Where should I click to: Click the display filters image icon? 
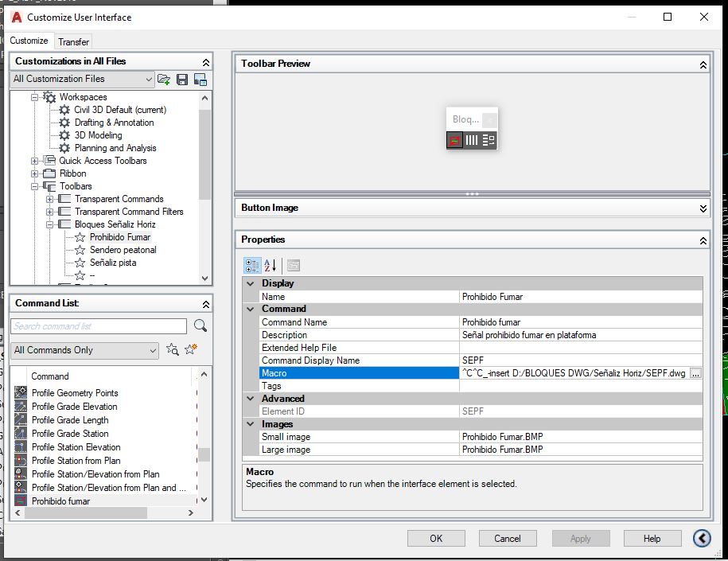click(x=200, y=80)
